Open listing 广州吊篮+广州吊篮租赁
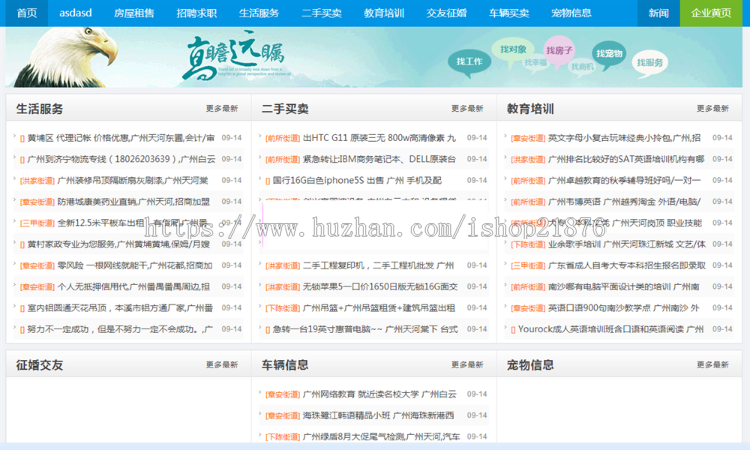The image size is (750, 450). click(379, 308)
